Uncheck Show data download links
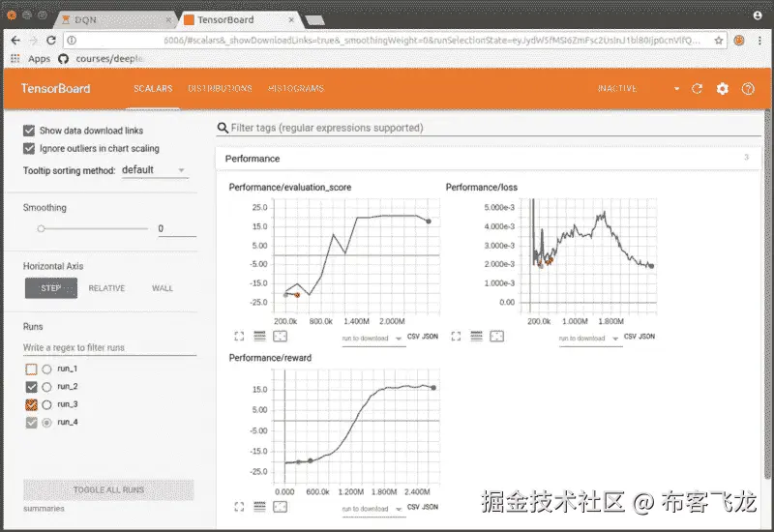The width and height of the screenshot is (774, 532). pyautogui.click(x=29, y=131)
